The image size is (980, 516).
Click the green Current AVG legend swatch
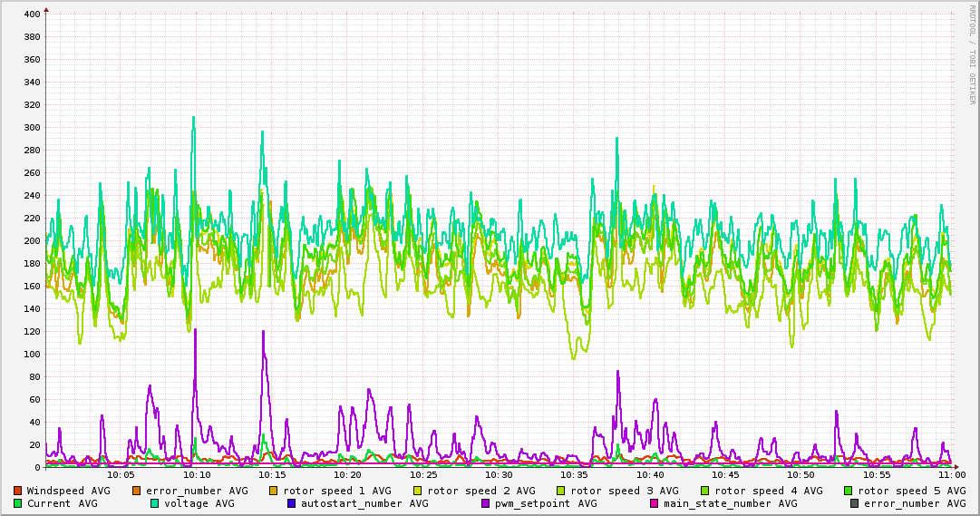(x=18, y=503)
